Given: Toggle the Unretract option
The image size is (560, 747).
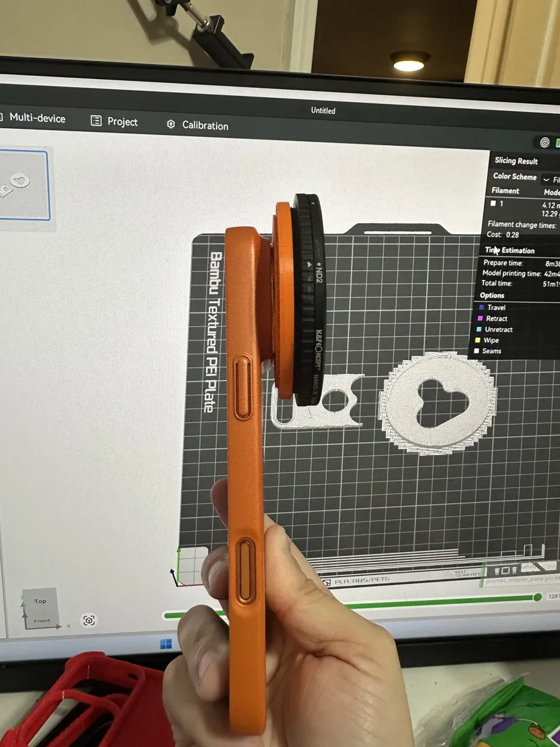Looking at the screenshot, I should pyautogui.click(x=495, y=329).
